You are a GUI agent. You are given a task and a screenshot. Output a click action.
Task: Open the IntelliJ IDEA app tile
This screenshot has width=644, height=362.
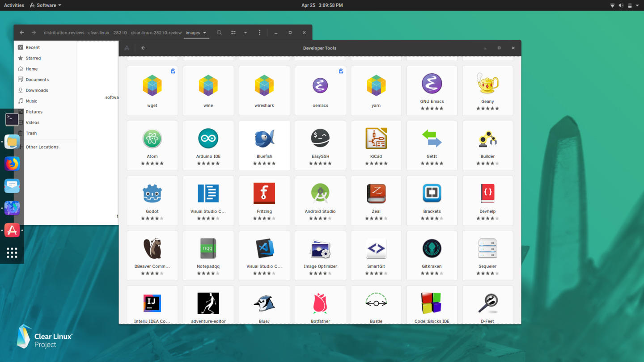point(152,305)
